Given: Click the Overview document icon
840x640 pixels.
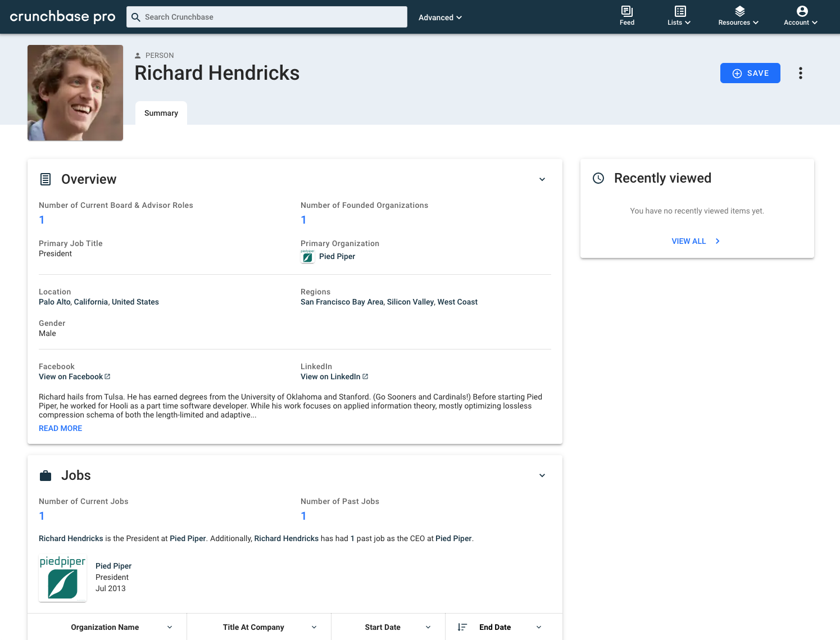Looking at the screenshot, I should click(x=46, y=179).
